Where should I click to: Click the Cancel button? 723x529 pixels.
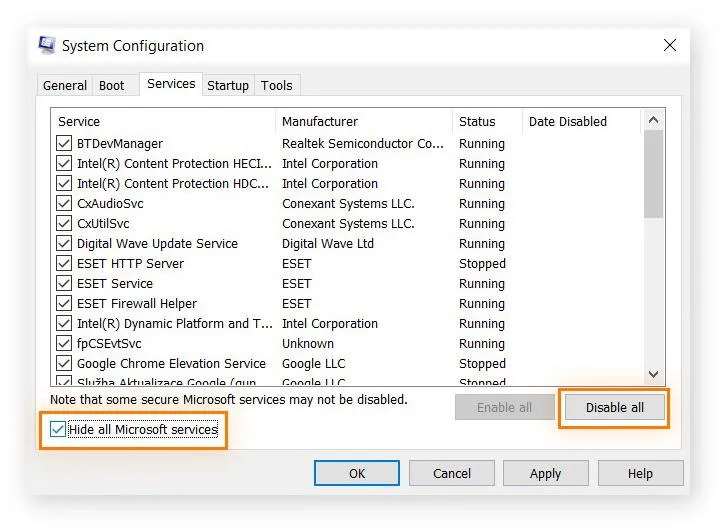pyautogui.click(x=452, y=473)
